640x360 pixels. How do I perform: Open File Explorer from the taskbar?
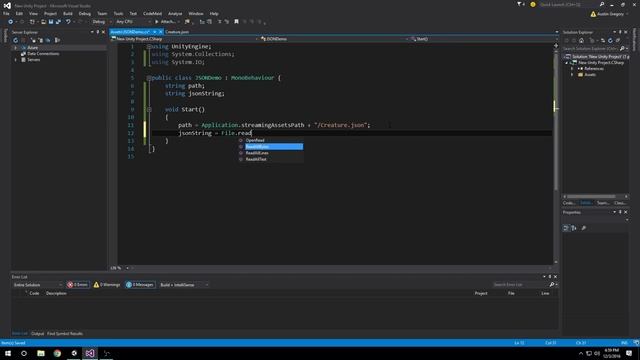pos(41,353)
